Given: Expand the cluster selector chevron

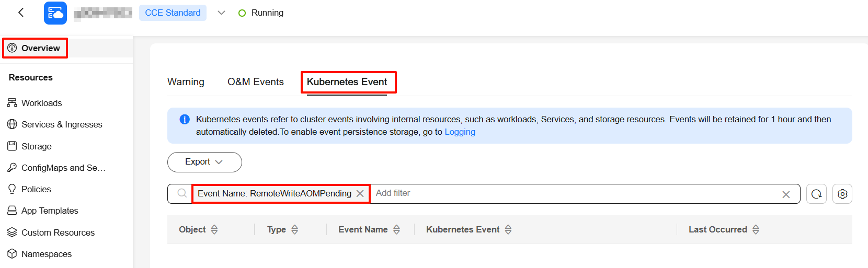Looking at the screenshot, I should (221, 13).
